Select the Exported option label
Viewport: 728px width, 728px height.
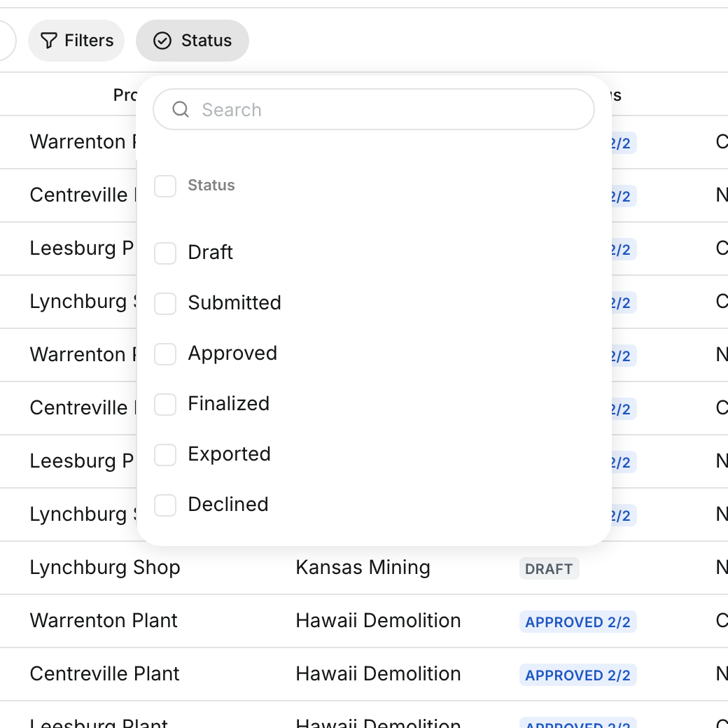coord(230,454)
